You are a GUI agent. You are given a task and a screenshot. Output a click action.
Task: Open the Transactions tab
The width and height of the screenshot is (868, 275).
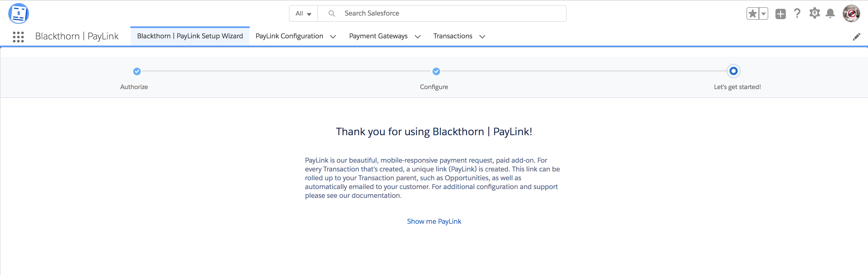coord(453,36)
